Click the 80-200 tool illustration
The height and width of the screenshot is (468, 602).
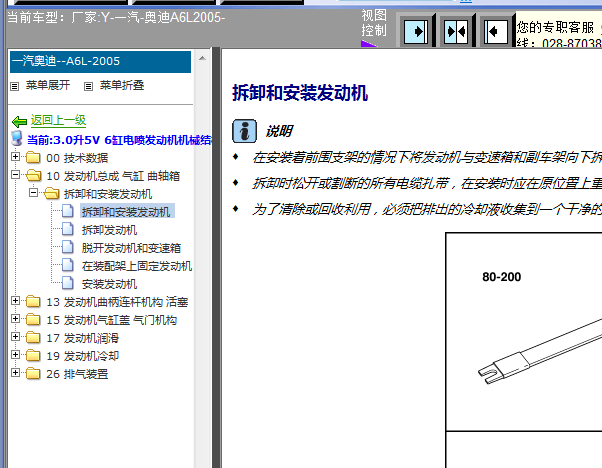tap(541, 351)
